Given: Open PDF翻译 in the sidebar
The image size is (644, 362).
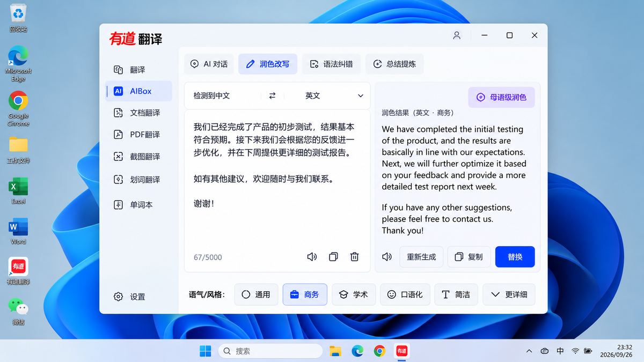Looking at the screenshot, I should 139,135.
